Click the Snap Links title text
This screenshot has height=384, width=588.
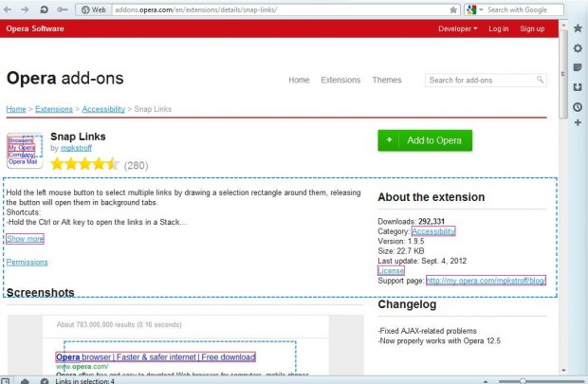pos(78,137)
